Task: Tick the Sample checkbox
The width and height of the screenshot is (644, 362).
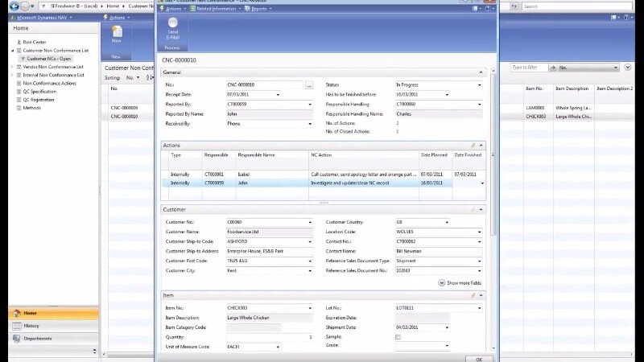Action: click(x=398, y=337)
